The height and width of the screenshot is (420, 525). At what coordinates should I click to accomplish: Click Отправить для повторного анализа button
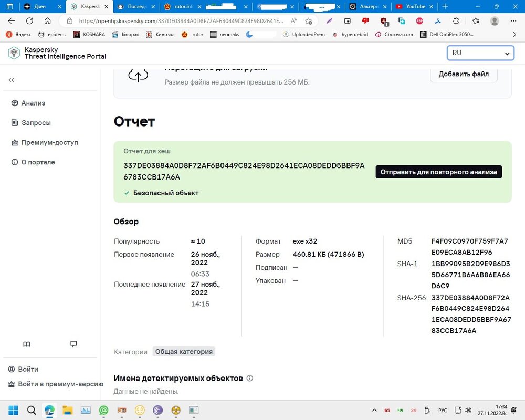coord(438,172)
